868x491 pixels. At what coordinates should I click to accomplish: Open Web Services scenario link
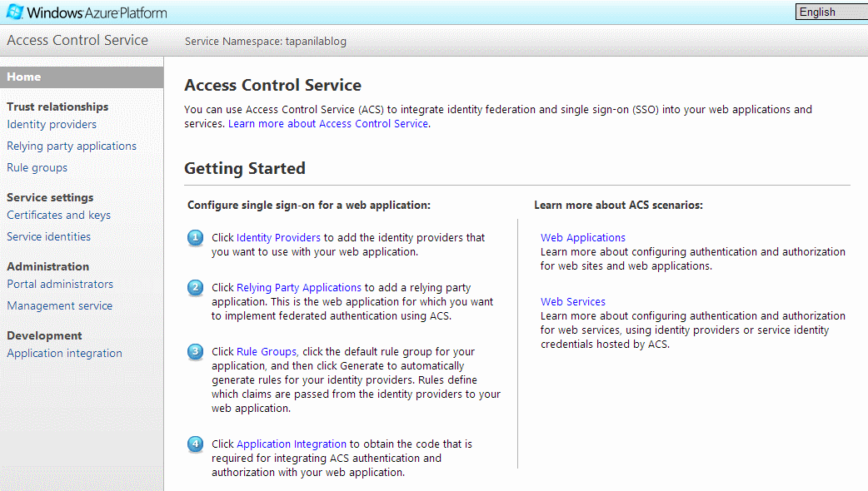pyautogui.click(x=573, y=302)
